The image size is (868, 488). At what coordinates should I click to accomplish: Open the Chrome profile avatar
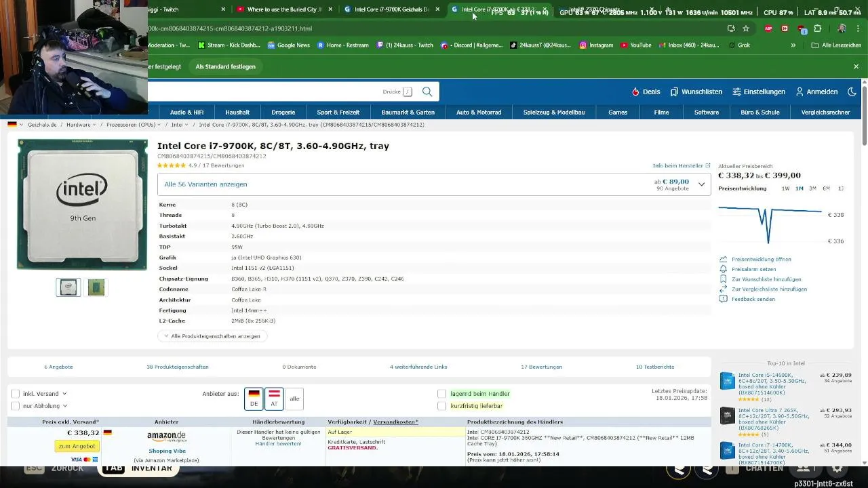842,28
